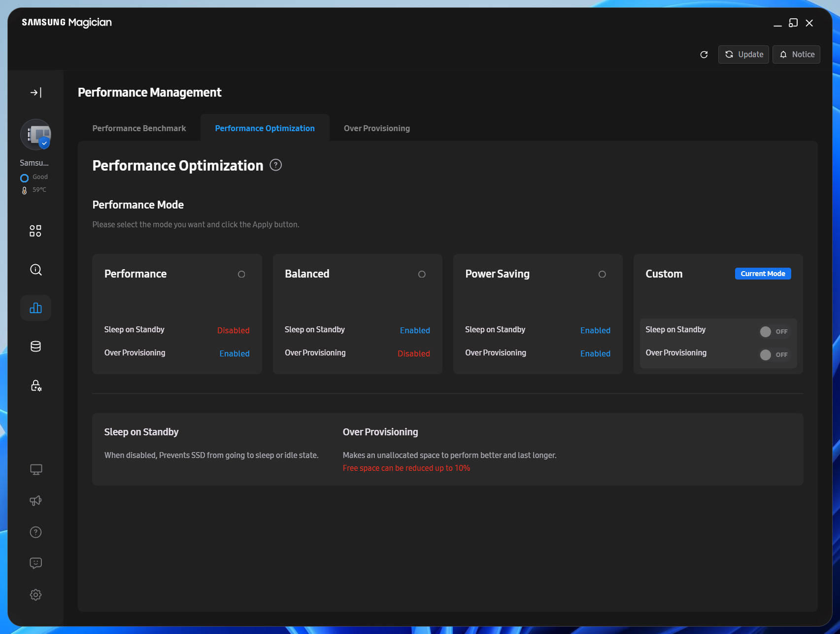Click the Update button
Screen dimensions: 840x634
[x=743, y=54]
